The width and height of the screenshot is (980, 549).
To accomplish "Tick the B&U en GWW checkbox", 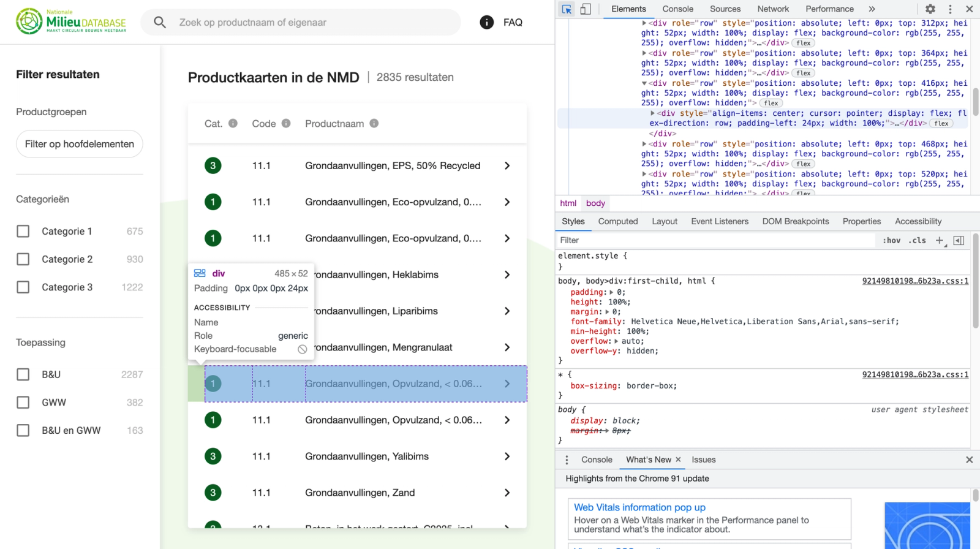I will (23, 431).
